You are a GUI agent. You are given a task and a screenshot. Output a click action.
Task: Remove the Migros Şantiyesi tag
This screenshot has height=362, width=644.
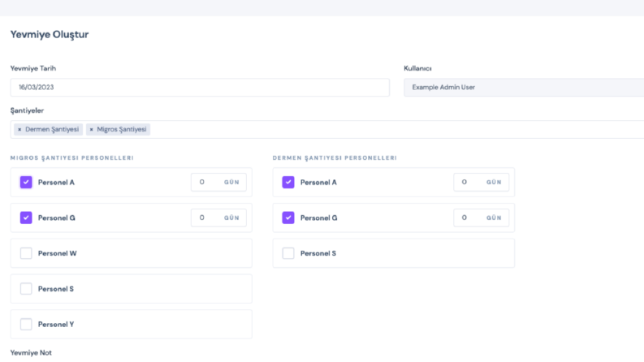coord(91,129)
